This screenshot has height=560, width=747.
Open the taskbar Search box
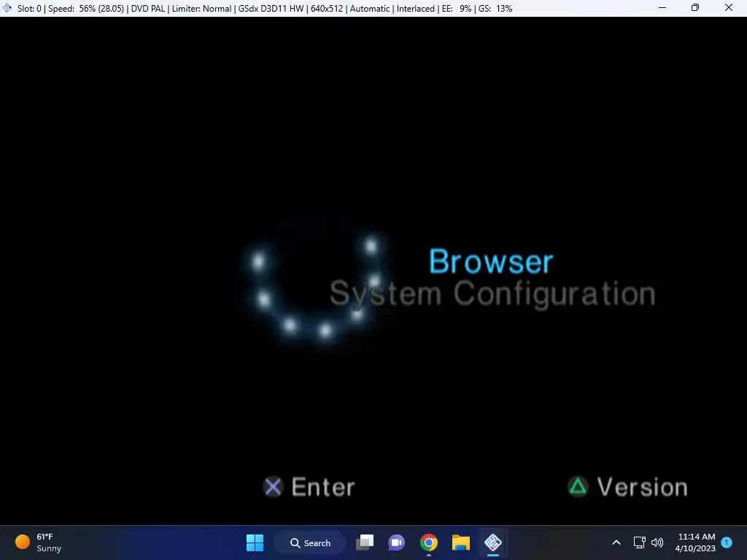[x=309, y=542]
